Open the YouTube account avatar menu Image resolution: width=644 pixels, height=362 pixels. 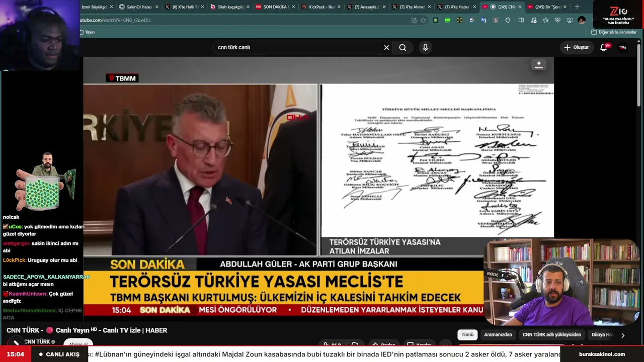pos(623,47)
